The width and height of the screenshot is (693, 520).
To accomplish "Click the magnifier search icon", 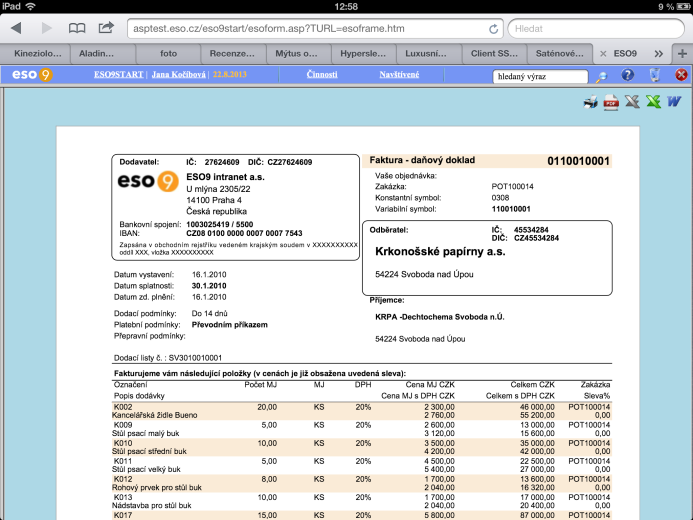I will tap(602, 76).
